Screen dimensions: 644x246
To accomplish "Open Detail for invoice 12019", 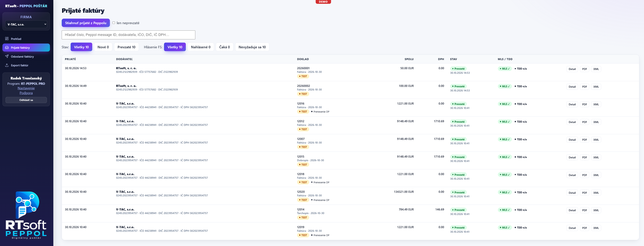I will coord(572,228).
